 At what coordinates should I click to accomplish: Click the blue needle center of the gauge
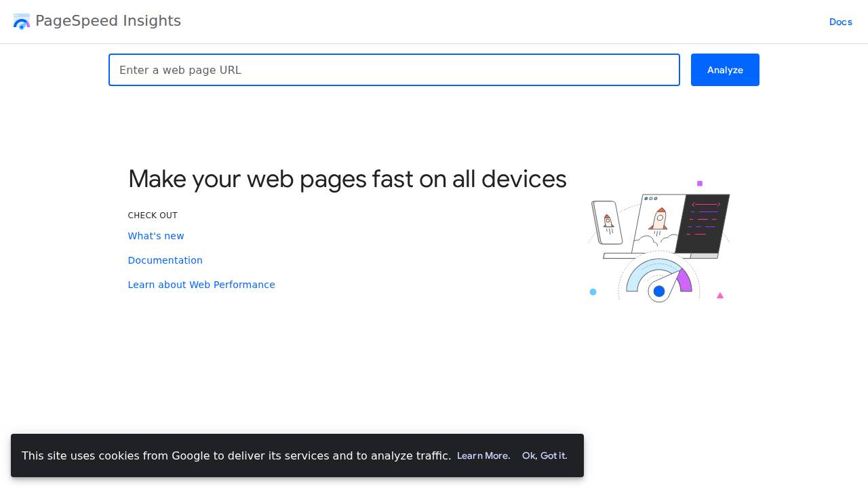658,291
